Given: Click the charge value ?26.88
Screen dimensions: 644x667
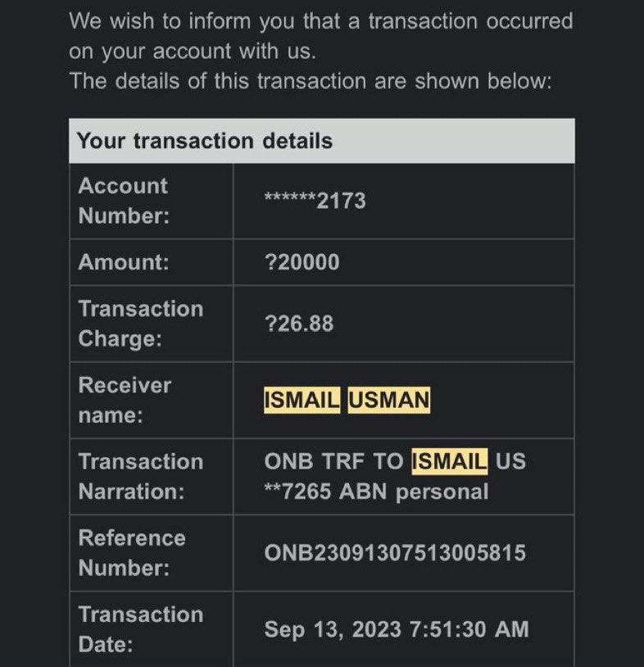Looking at the screenshot, I should tap(299, 324).
